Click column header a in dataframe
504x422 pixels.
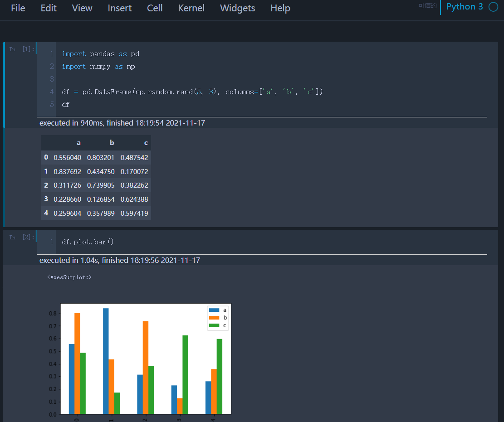(x=78, y=143)
